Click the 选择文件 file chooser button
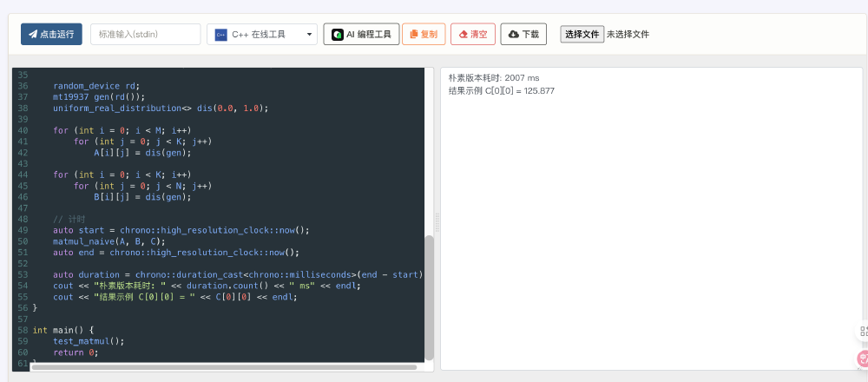The height and width of the screenshot is (382, 868). (582, 35)
